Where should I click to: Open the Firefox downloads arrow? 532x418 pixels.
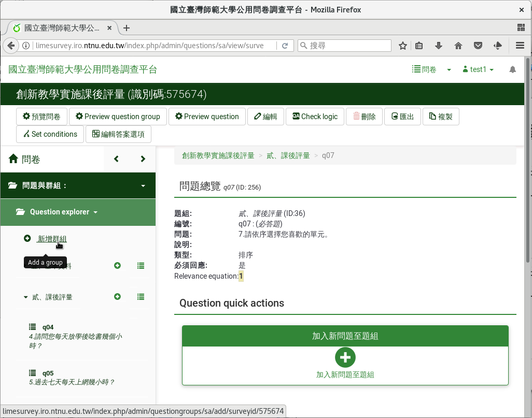click(439, 46)
